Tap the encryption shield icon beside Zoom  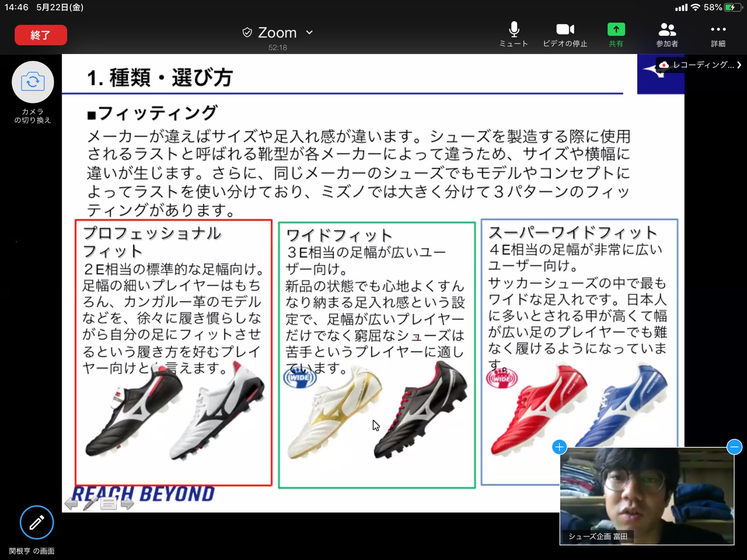pyautogui.click(x=247, y=33)
